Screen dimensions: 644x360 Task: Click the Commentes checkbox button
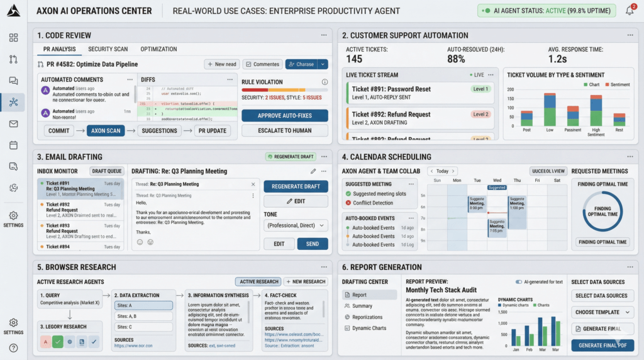[262, 64]
